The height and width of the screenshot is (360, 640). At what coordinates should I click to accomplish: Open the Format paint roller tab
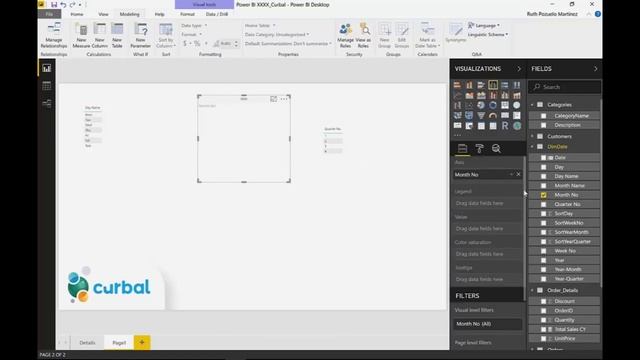pyautogui.click(x=480, y=149)
